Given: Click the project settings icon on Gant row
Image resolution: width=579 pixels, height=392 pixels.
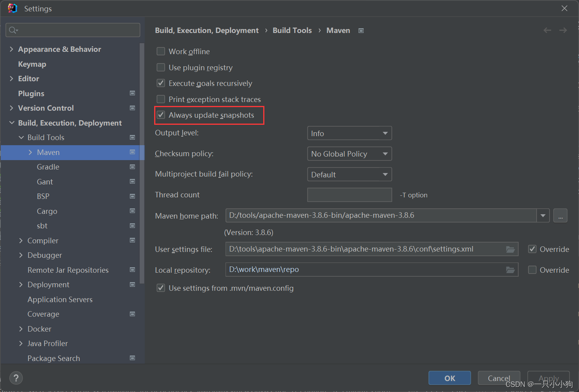Looking at the screenshot, I should point(133,182).
